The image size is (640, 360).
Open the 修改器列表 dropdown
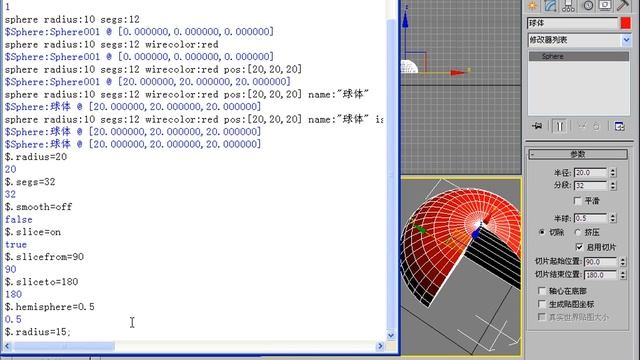click(626, 40)
